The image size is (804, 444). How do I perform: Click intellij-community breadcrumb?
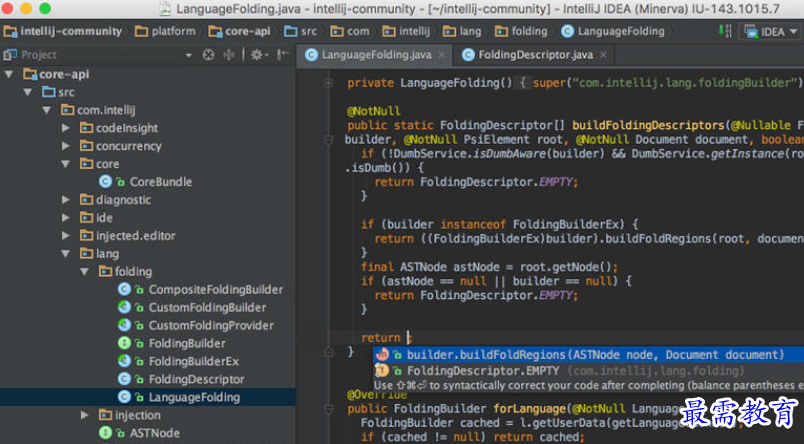coord(63,31)
